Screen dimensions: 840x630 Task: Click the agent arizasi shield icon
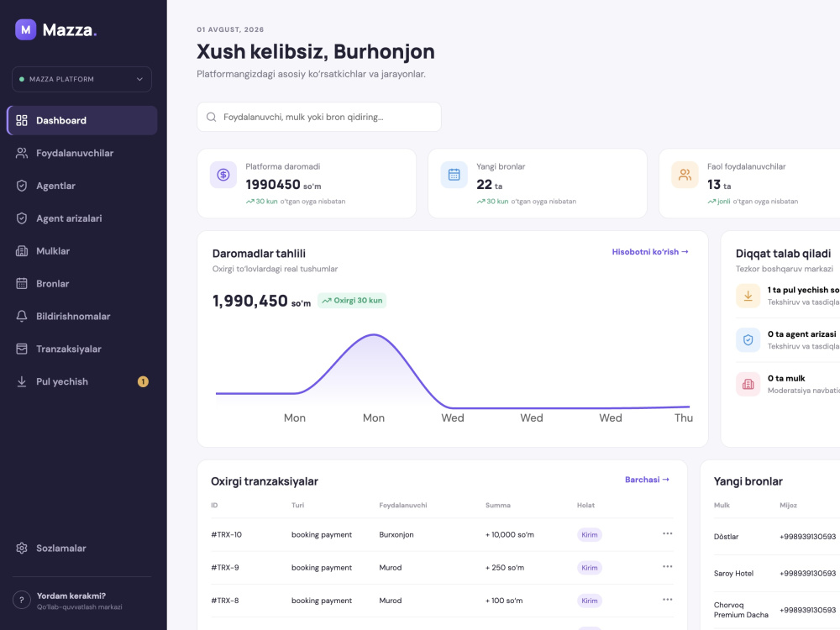[x=748, y=340]
